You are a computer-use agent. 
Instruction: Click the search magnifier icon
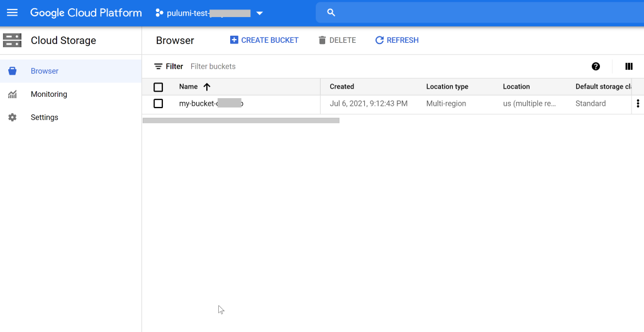[x=331, y=13]
